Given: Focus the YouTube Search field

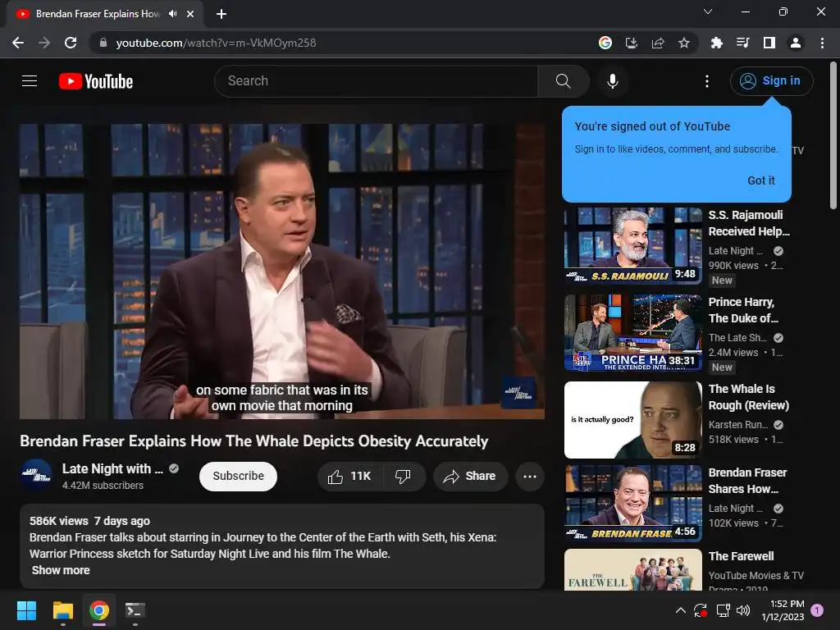Looking at the screenshot, I should pyautogui.click(x=376, y=81).
